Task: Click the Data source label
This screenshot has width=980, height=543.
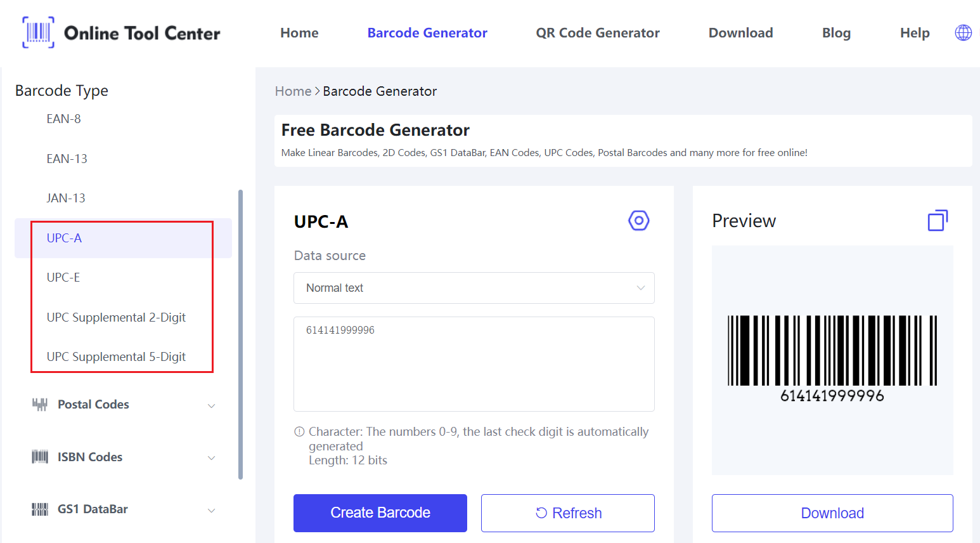Action: click(330, 256)
